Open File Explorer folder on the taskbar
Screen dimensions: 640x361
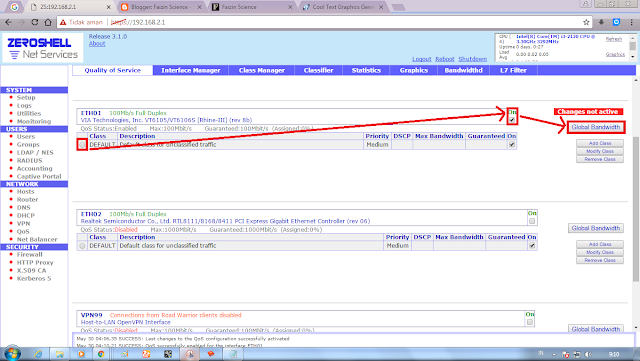(x=60, y=354)
